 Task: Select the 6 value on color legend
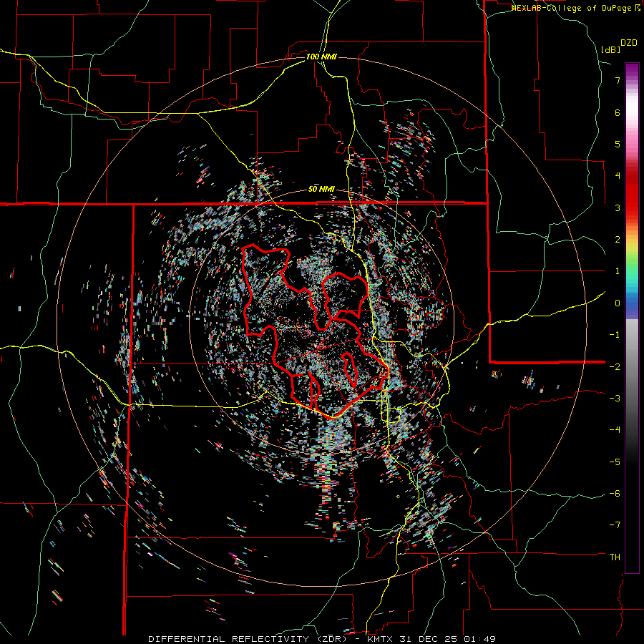tap(618, 112)
